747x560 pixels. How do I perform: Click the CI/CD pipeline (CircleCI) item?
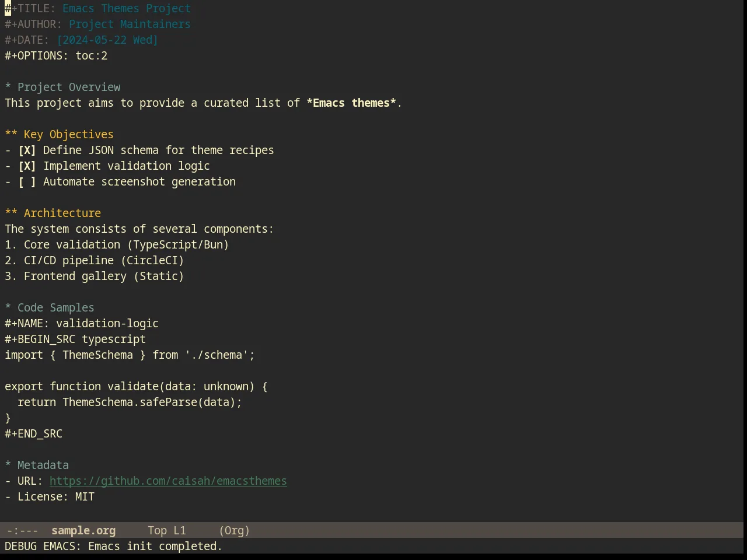tap(95, 261)
